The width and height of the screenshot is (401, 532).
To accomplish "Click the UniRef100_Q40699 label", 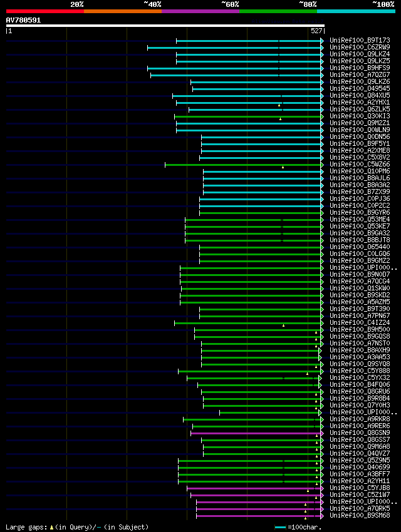I will click(x=360, y=467).
